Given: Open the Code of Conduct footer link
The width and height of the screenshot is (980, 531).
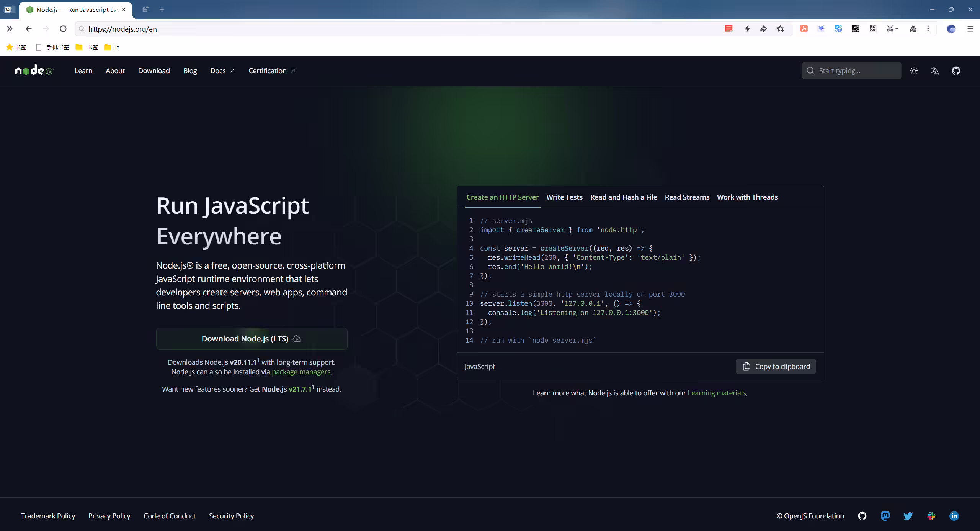Looking at the screenshot, I should point(170,516).
